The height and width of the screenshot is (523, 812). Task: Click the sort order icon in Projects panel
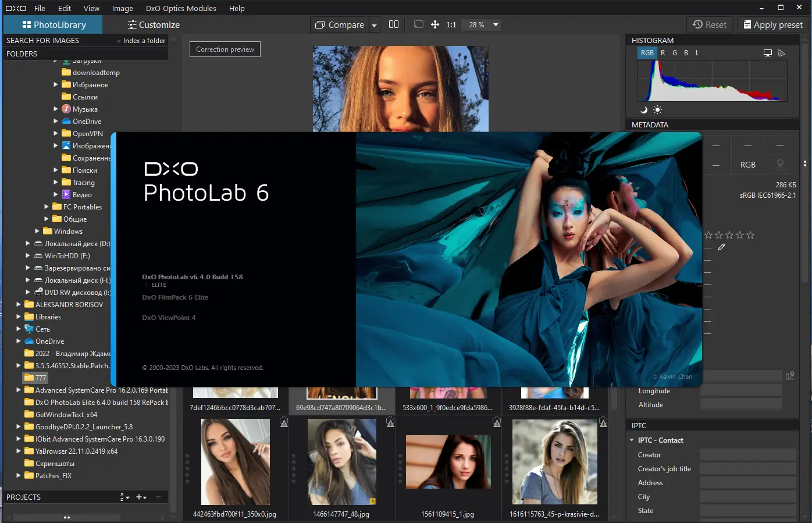coord(123,497)
